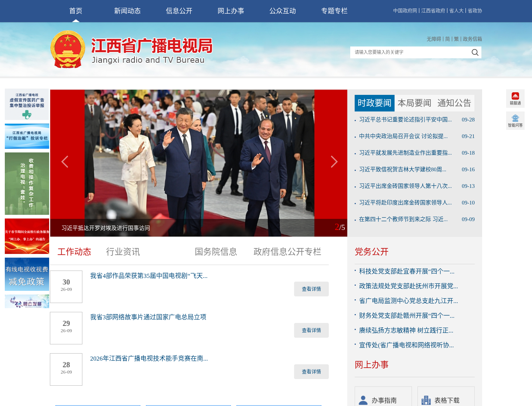Open 办事指南 person icon tile
532x406 pixels.
[x=383, y=396]
